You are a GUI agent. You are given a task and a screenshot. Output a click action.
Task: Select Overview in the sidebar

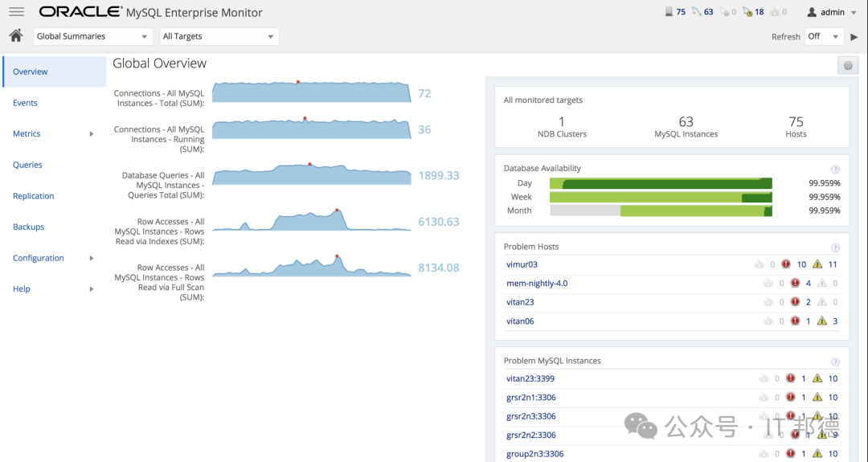click(x=55, y=72)
